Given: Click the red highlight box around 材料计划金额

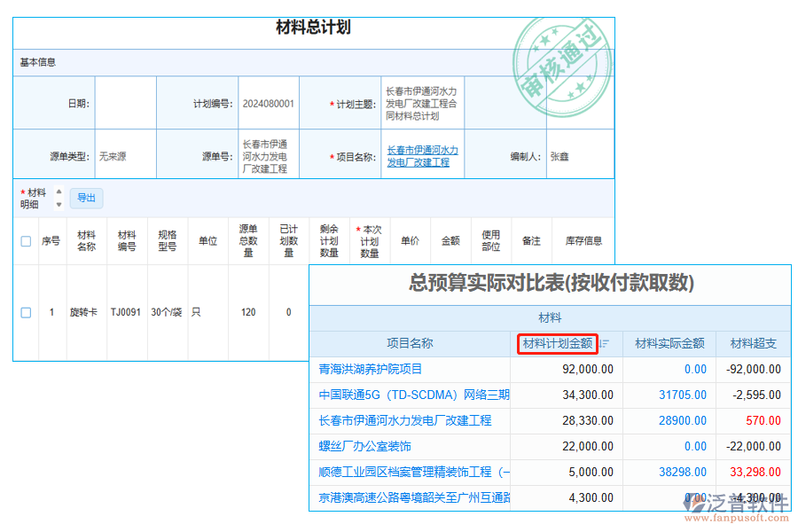Looking at the screenshot, I should [557, 344].
